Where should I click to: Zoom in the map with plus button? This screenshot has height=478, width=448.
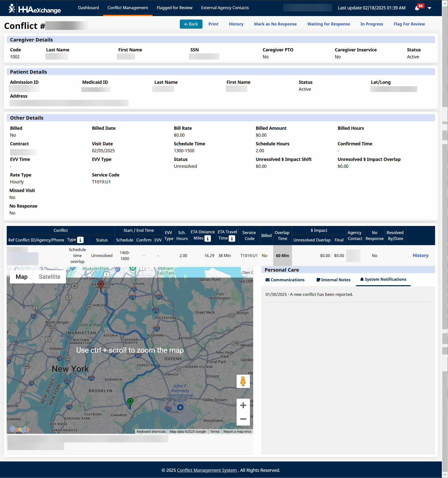tap(243, 405)
